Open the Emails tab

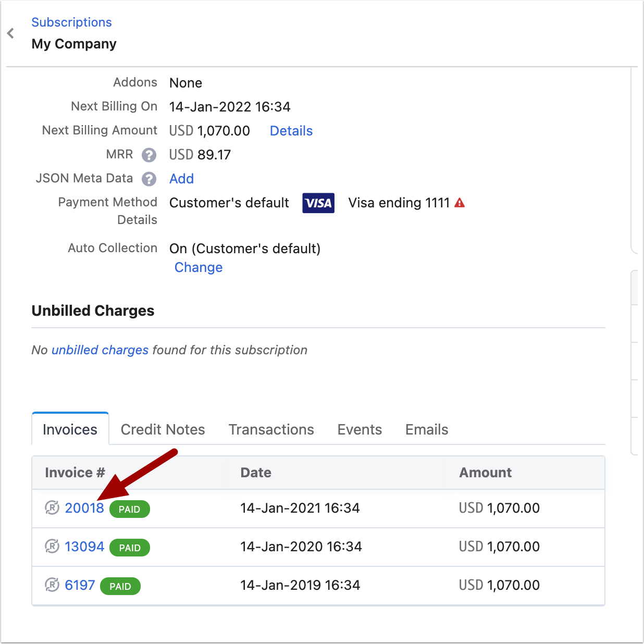click(427, 429)
